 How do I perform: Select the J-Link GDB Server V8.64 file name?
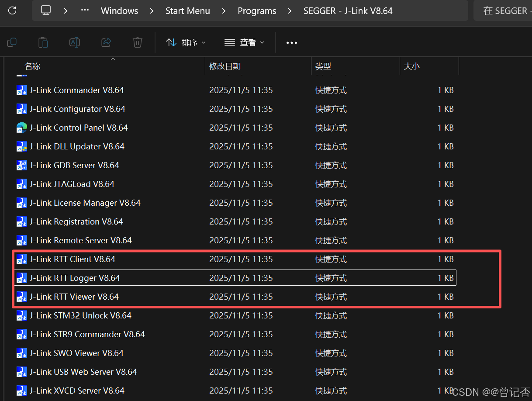(75, 166)
